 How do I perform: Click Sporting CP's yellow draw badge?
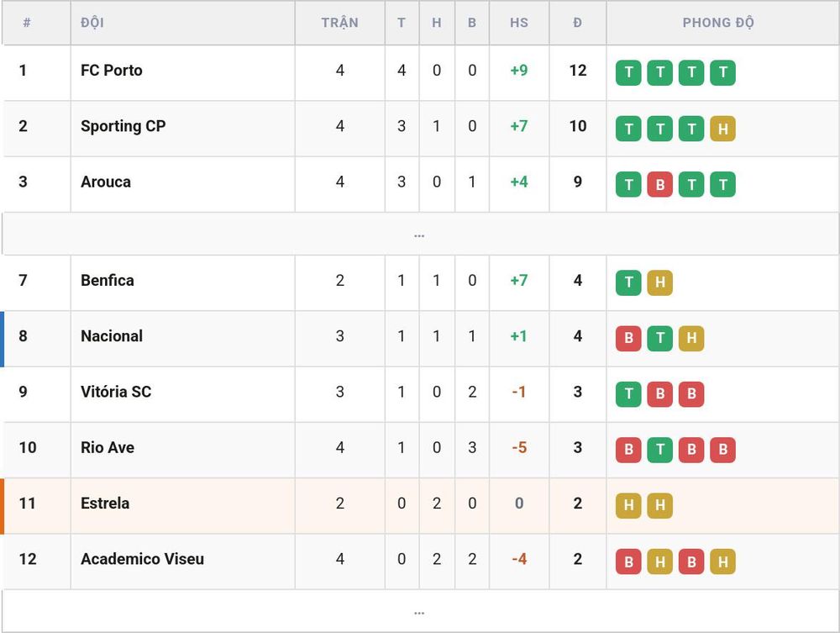(x=722, y=129)
